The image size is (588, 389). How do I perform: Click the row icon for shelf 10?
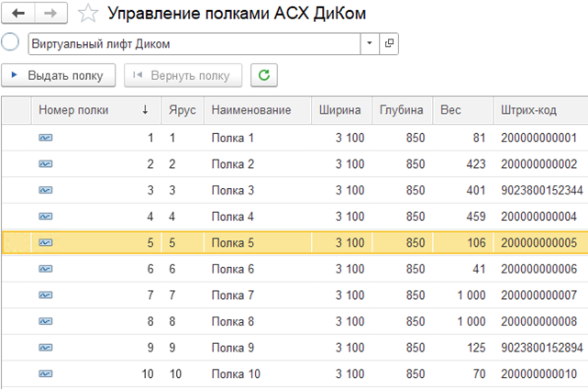pyautogui.click(x=46, y=373)
